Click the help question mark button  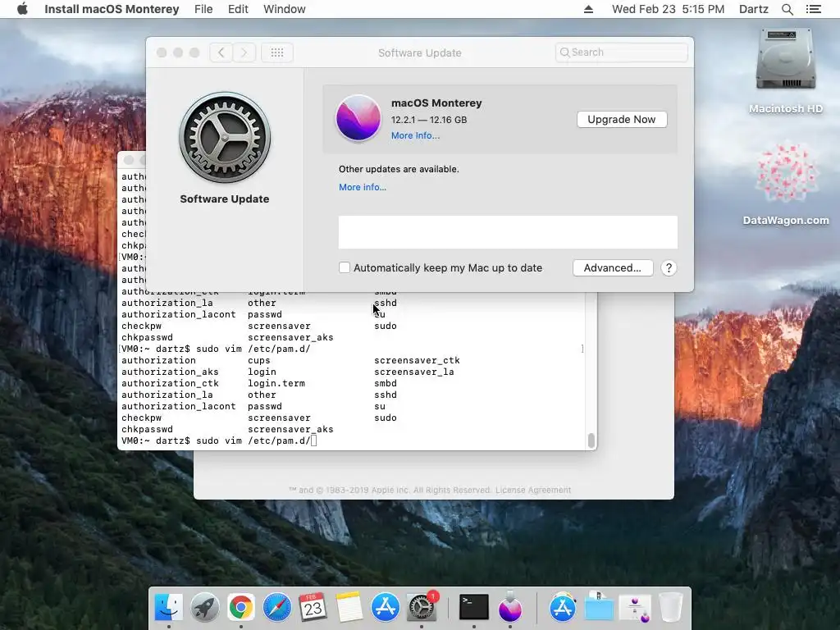tap(669, 268)
